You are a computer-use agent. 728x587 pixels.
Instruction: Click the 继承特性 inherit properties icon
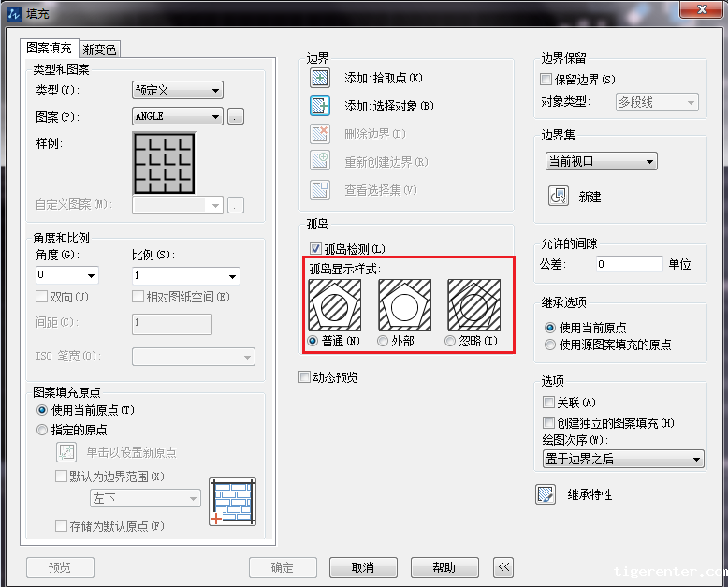(x=546, y=494)
